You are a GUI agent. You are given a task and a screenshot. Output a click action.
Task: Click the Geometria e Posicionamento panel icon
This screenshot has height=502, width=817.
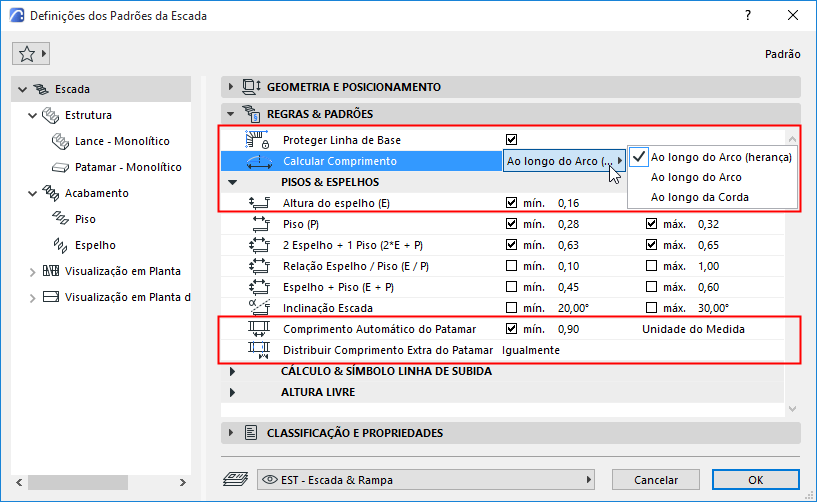pos(252,87)
